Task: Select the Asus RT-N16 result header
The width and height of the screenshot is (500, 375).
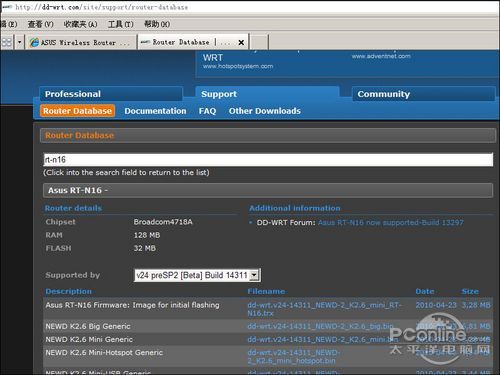Action: [x=268, y=190]
